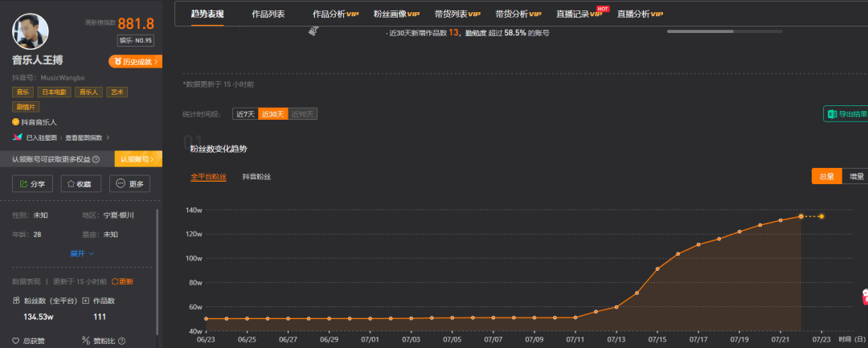This screenshot has height=348, width=868.
Task: Click the left panel vertical scrollbar
Action: (x=158, y=271)
